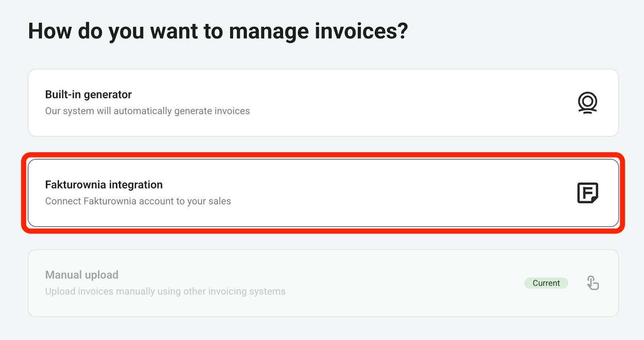Click 'Our system will automatically generate invoices' text

coord(147,111)
